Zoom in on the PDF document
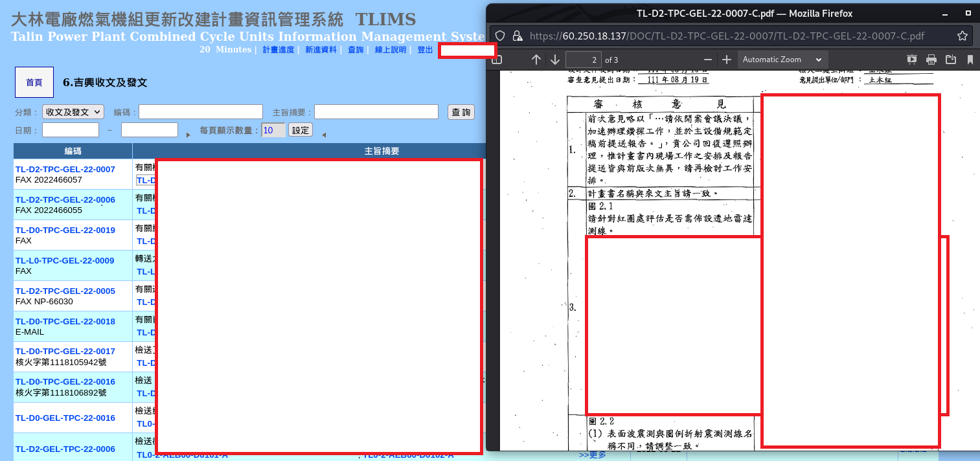980x461 pixels. coord(727,60)
